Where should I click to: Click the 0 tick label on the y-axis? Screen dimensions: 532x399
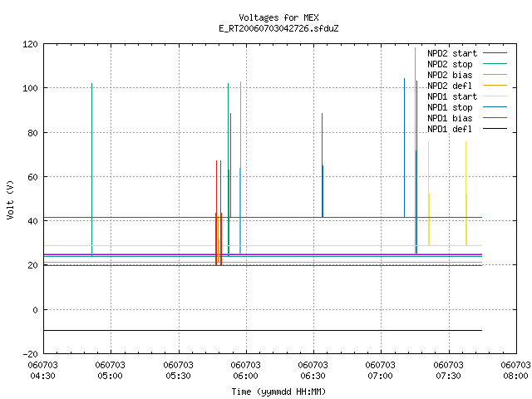35,310
